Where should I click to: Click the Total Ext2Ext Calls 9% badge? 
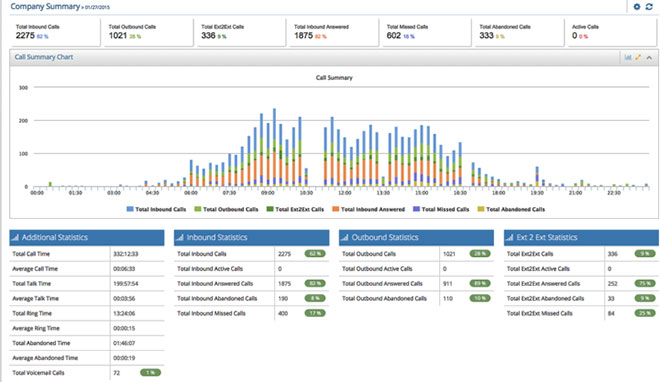[645, 254]
